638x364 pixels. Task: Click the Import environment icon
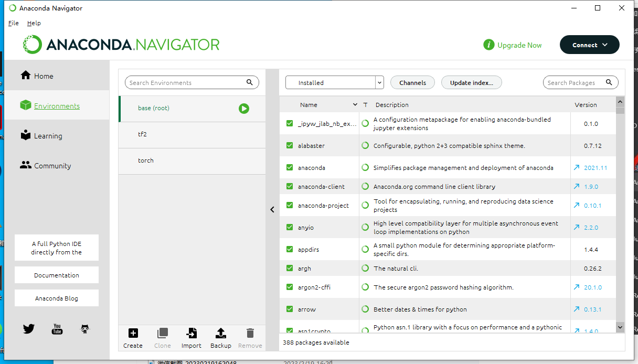(192, 333)
